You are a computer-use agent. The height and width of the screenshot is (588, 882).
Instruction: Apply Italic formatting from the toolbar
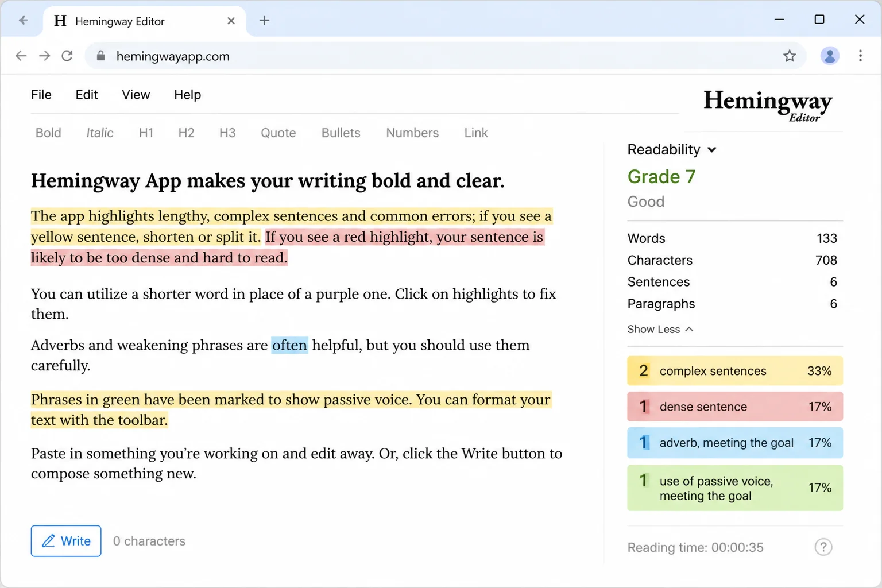tap(100, 133)
